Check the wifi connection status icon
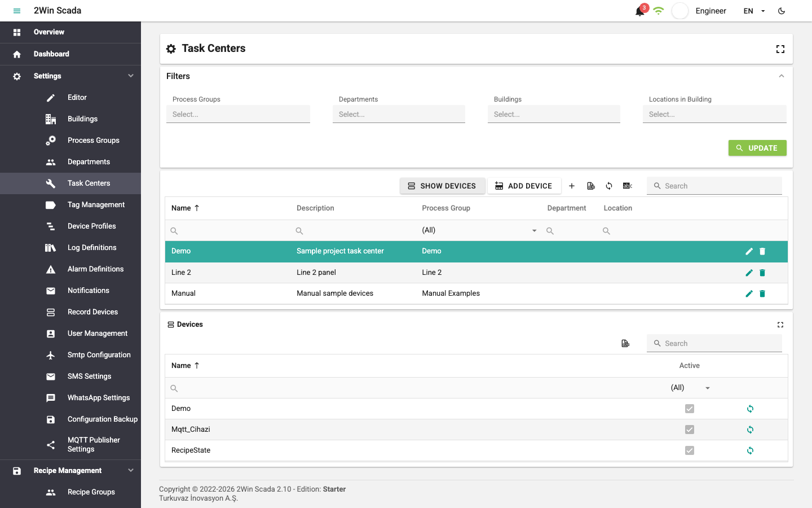 [659, 11]
